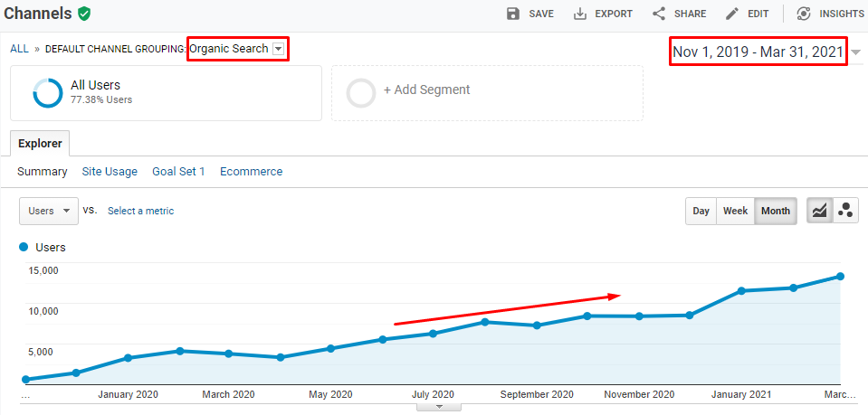Viewport: 868px width, 415px height.
Task: Switch to Ecommerce tab
Action: 252,172
